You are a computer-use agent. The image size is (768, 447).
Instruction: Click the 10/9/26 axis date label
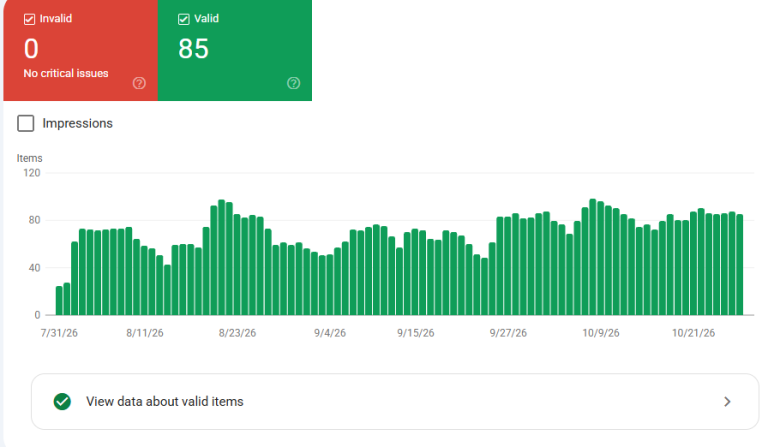(601, 333)
